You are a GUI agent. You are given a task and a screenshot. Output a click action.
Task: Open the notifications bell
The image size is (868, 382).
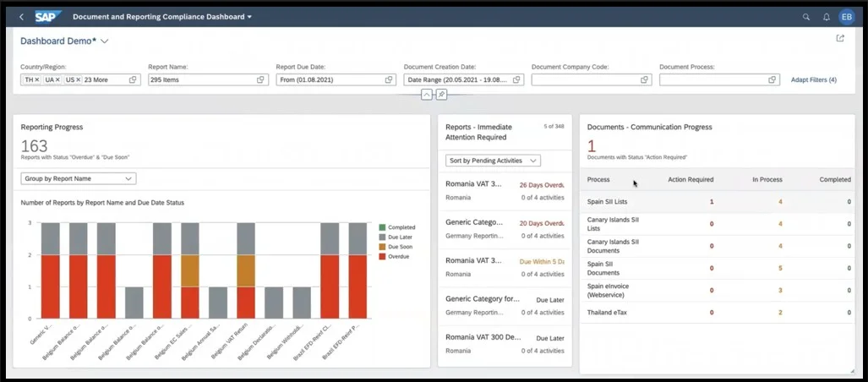(827, 17)
